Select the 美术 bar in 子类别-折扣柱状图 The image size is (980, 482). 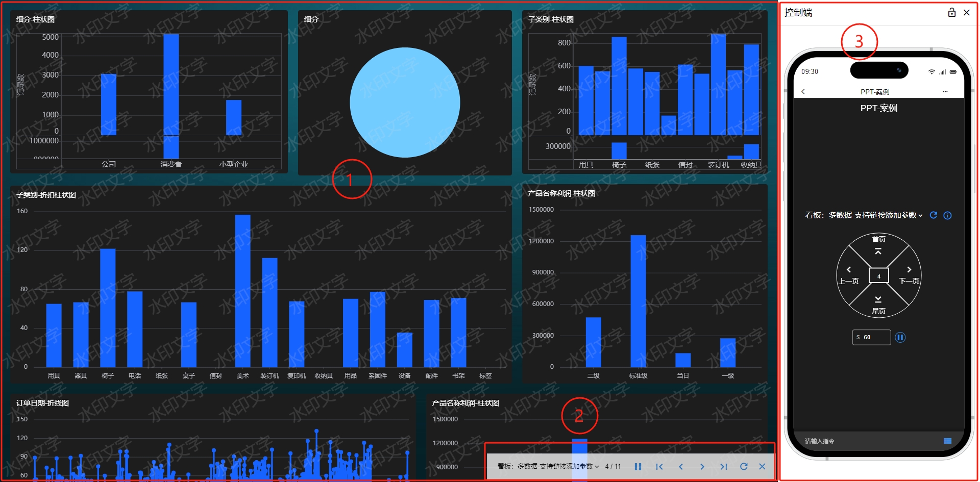coord(242,291)
